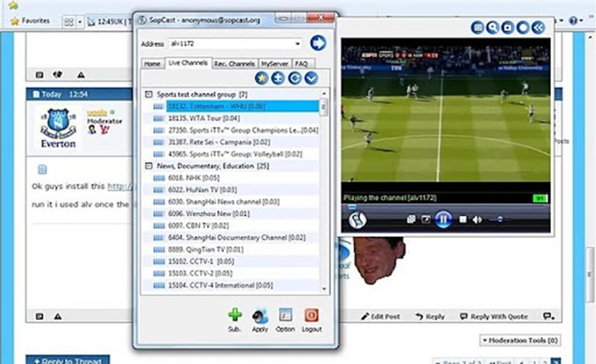Collapse the Sports test channel group
Image resolution: width=596 pixels, height=364 pixels.
tap(149, 94)
